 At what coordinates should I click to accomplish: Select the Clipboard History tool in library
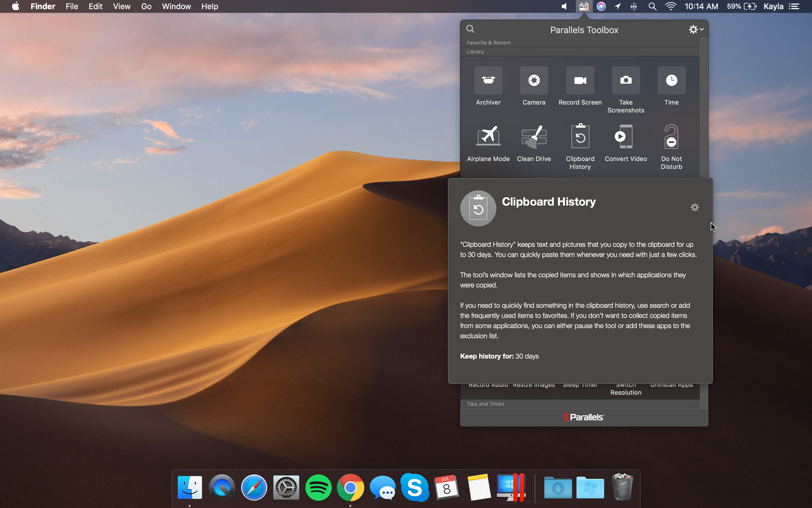click(x=580, y=137)
